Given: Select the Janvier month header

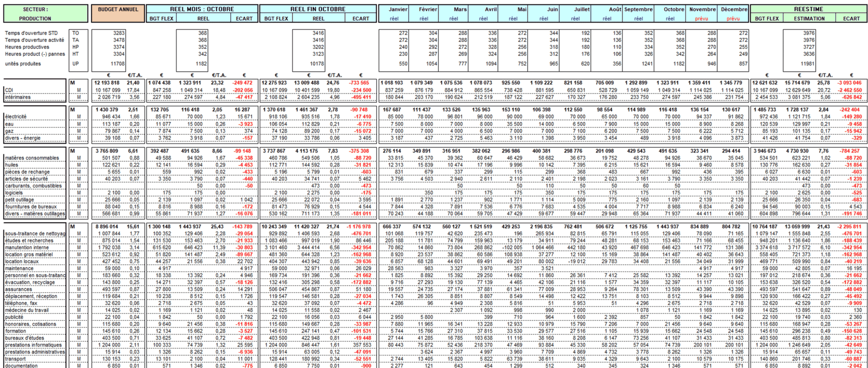Looking at the screenshot, I should click(x=398, y=9).
